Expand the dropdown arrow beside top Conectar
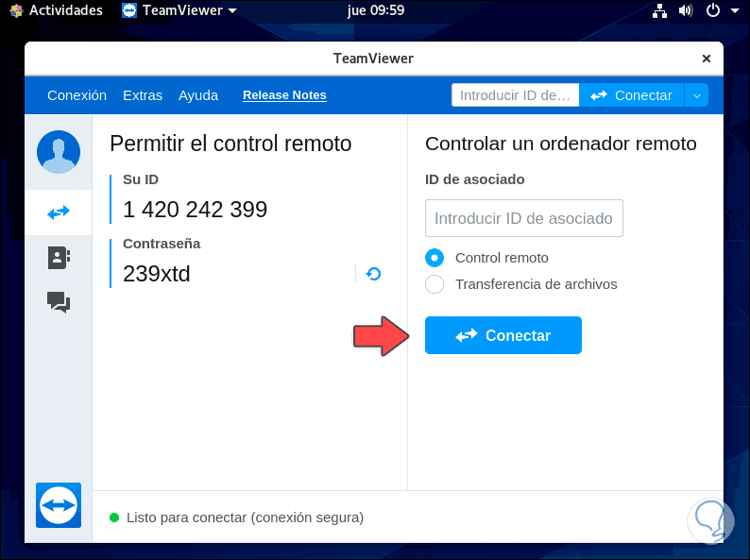Image resolution: width=750 pixels, height=560 pixels. tap(696, 95)
